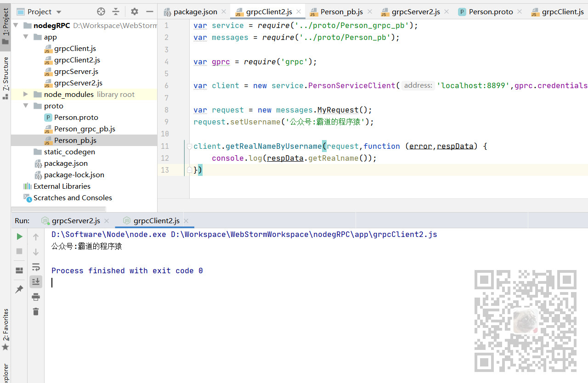588x383 pixels.
Task: Click the Collapse All icon in Project panel
Action: tap(116, 11)
